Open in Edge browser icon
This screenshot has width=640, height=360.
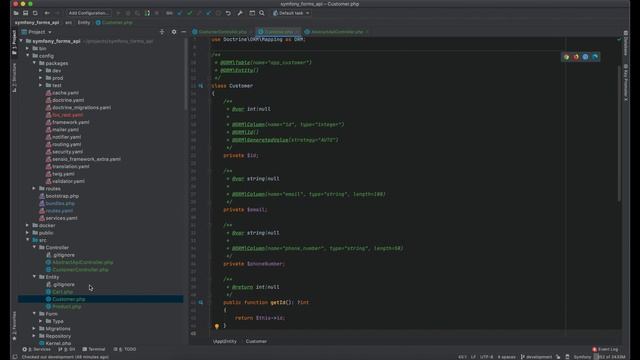[595, 57]
